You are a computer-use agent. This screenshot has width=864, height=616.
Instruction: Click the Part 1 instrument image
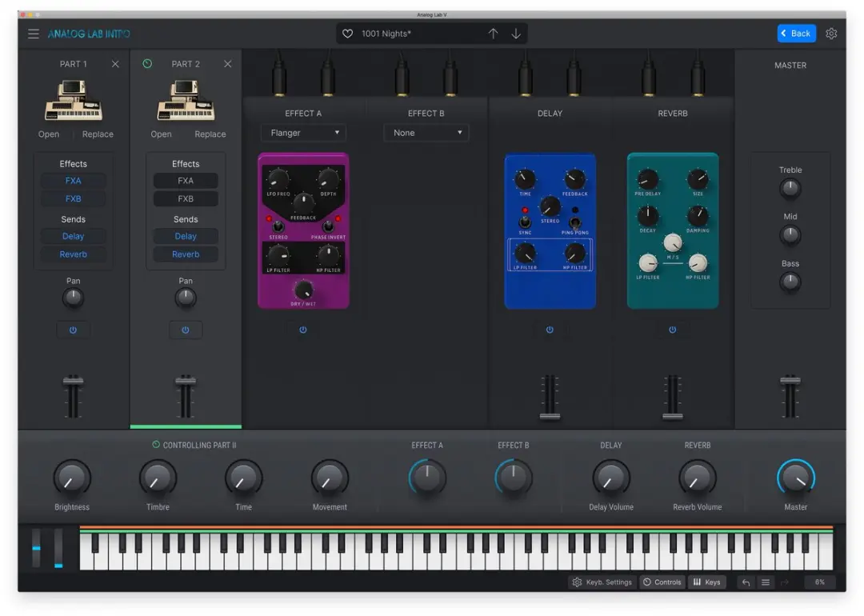point(74,100)
